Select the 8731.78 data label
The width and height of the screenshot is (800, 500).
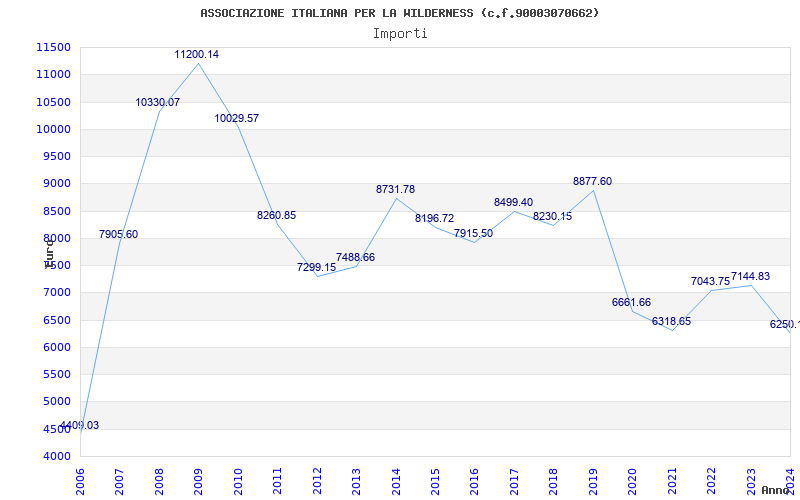pos(395,189)
